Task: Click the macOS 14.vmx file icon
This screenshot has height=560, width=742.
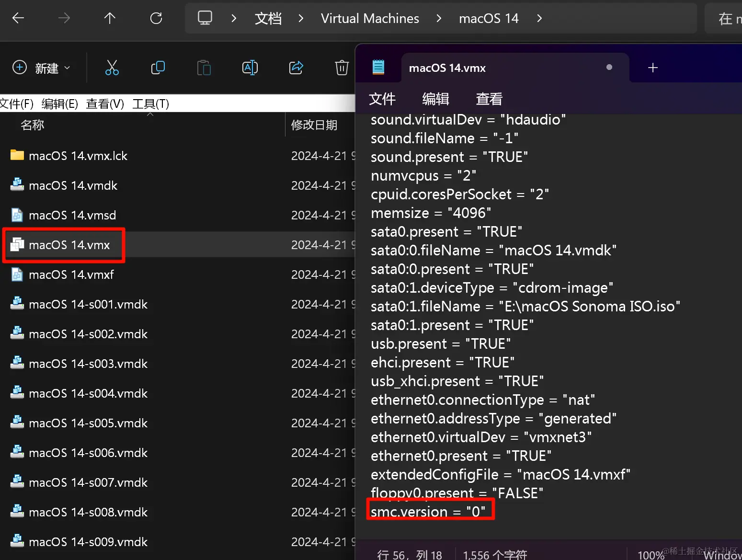Action: click(17, 244)
